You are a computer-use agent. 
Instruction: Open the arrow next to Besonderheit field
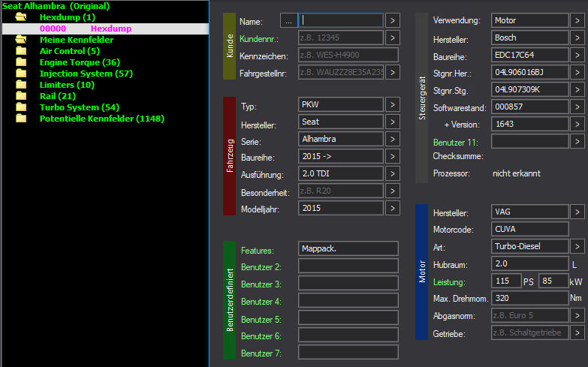[393, 191]
